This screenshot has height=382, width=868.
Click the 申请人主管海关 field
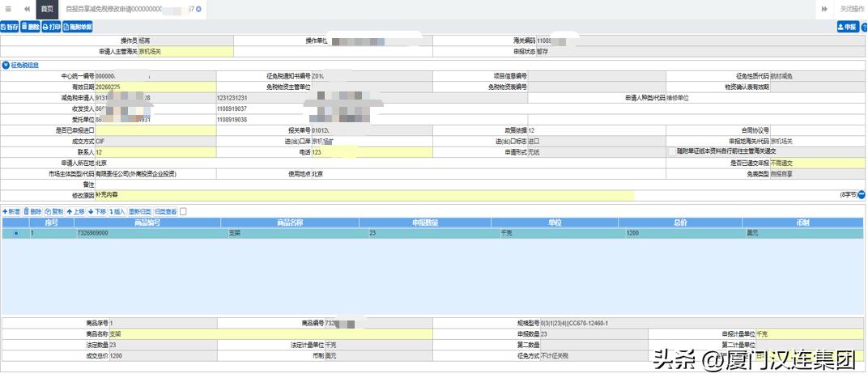(x=185, y=52)
